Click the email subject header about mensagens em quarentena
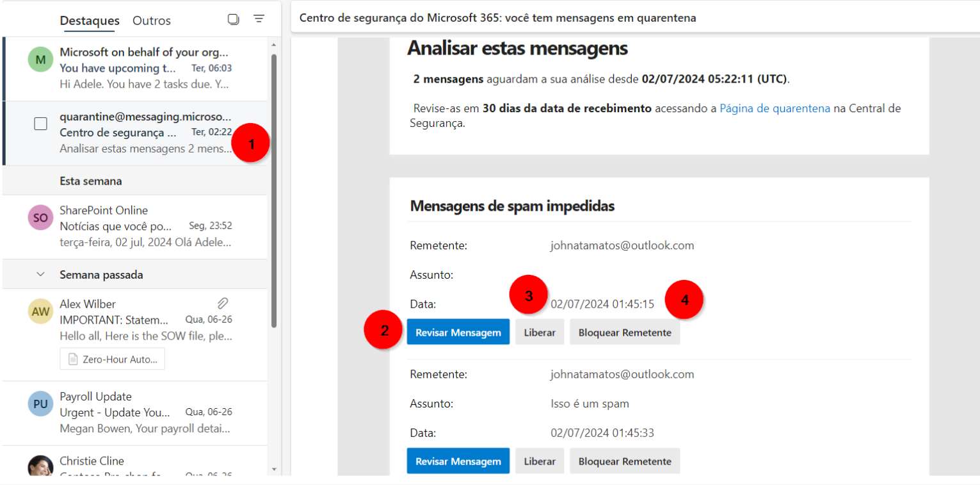Screen dimensions: 980x485 point(497,18)
